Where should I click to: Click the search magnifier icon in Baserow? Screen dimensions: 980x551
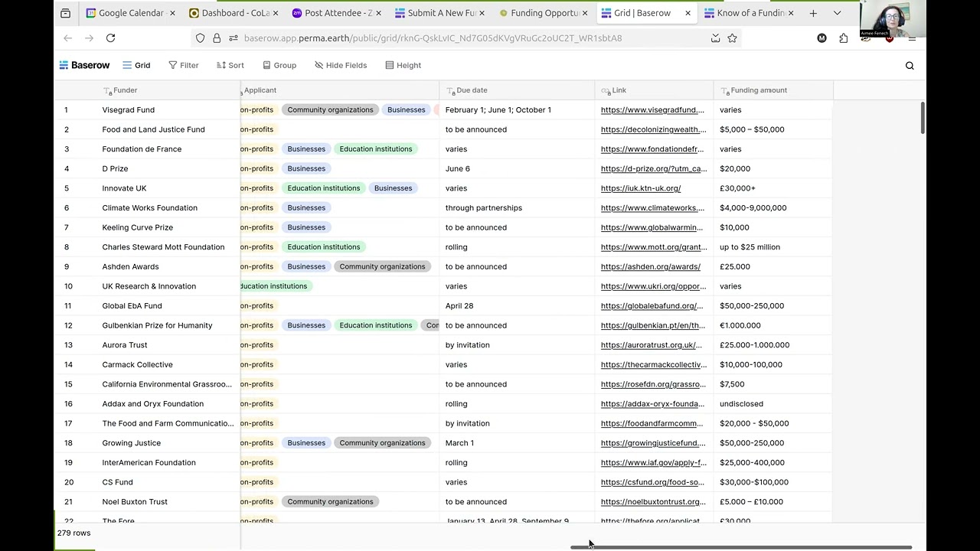pyautogui.click(x=910, y=66)
